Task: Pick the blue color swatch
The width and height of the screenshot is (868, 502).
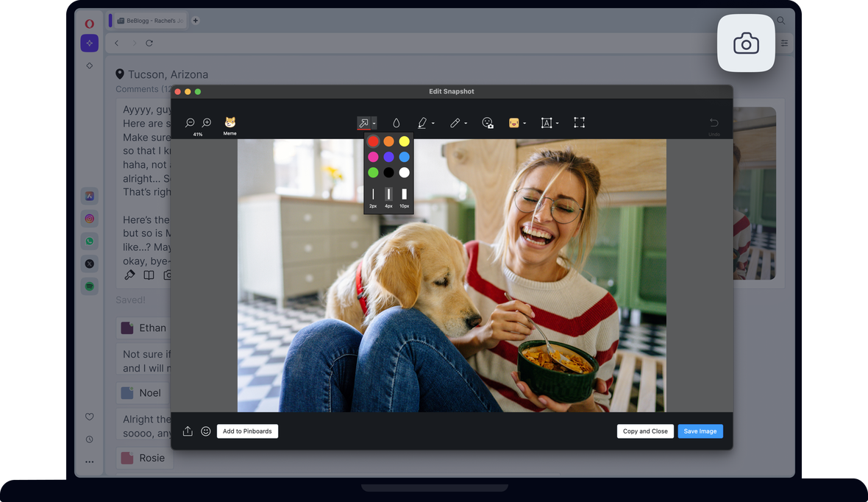Action: click(404, 157)
